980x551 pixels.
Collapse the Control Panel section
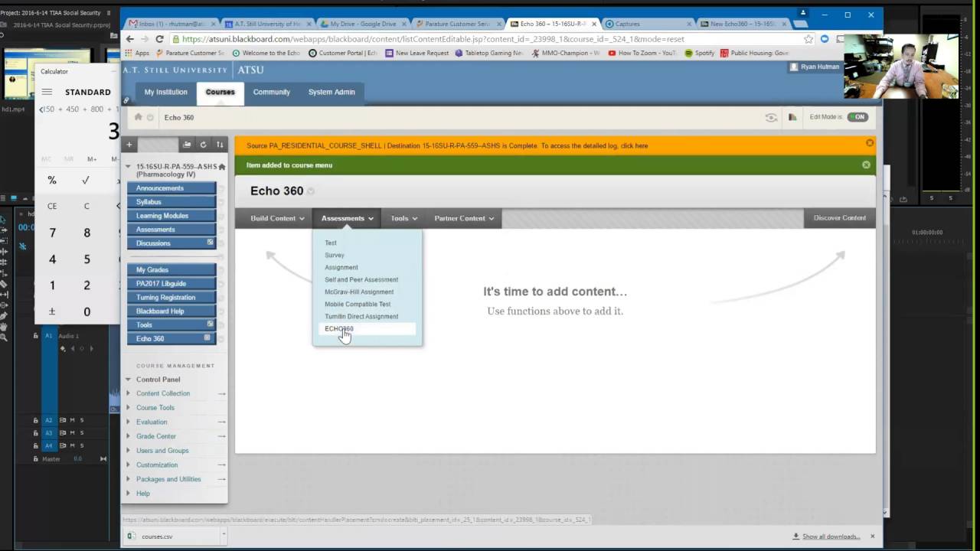click(x=128, y=380)
